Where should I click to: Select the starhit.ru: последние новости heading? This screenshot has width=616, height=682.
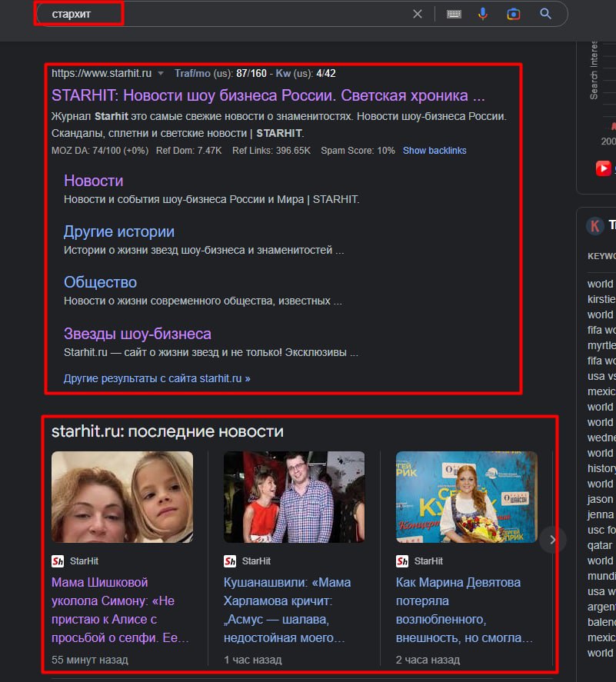coord(168,431)
